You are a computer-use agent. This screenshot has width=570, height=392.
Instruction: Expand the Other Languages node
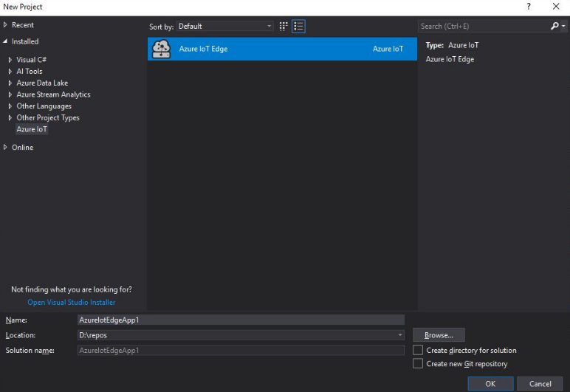point(10,106)
